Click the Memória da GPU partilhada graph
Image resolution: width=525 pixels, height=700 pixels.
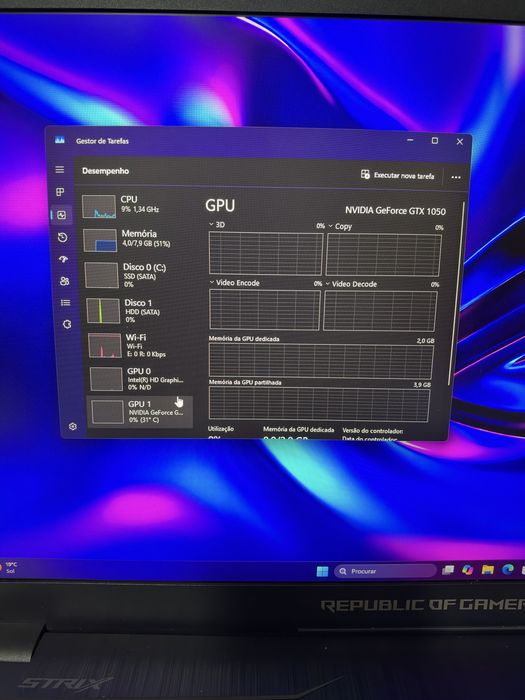tap(319, 404)
